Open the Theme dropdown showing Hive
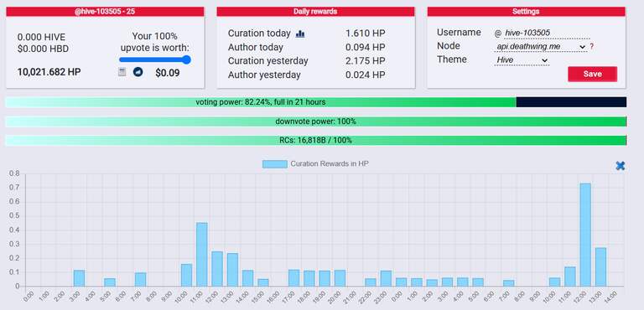644x310 pixels. tap(522, 60)
